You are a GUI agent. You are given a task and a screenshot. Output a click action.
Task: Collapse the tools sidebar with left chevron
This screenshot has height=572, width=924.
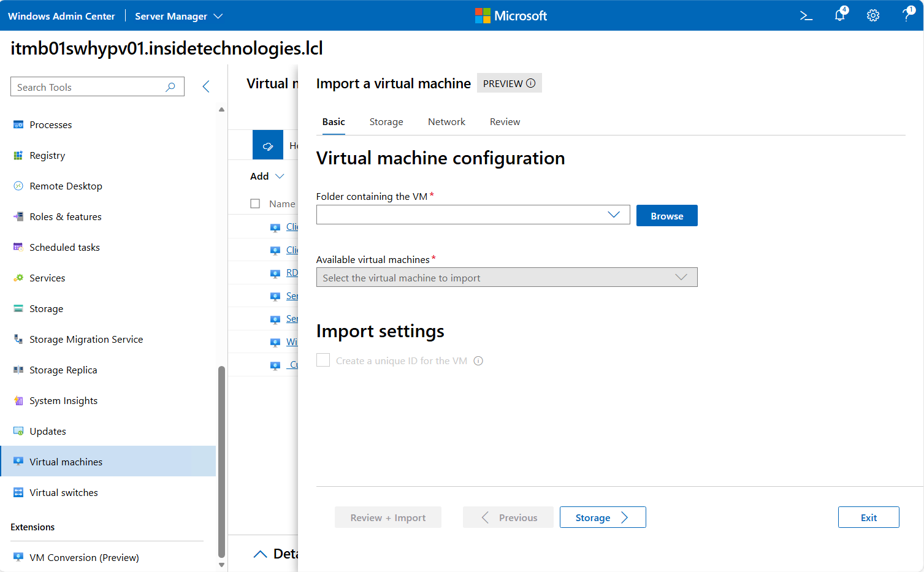(x=206, y=87)
